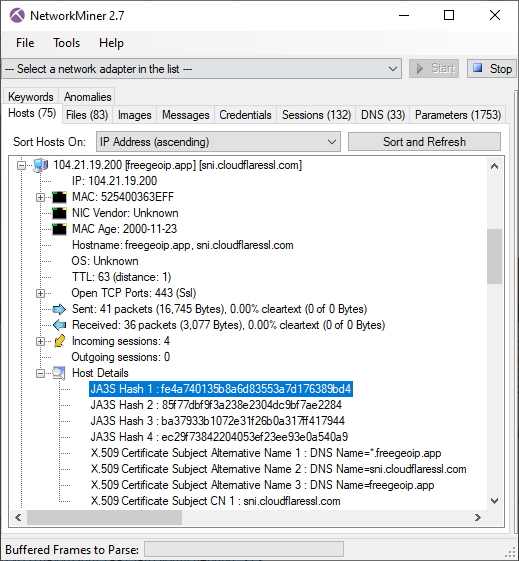Select the JA3S Hash 2 row
This screenshot has width=519, height=561.
tap(216, 405)
